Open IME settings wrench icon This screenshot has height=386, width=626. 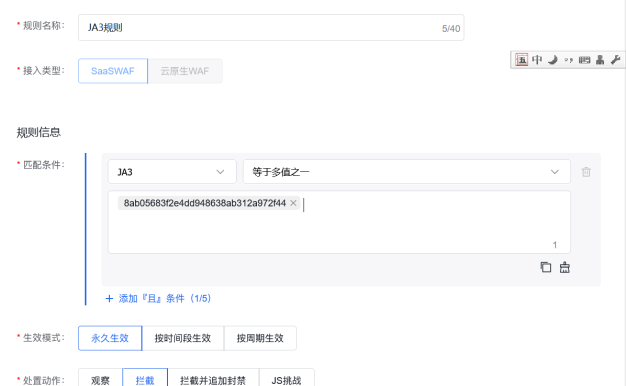click(x=615, y=60)
